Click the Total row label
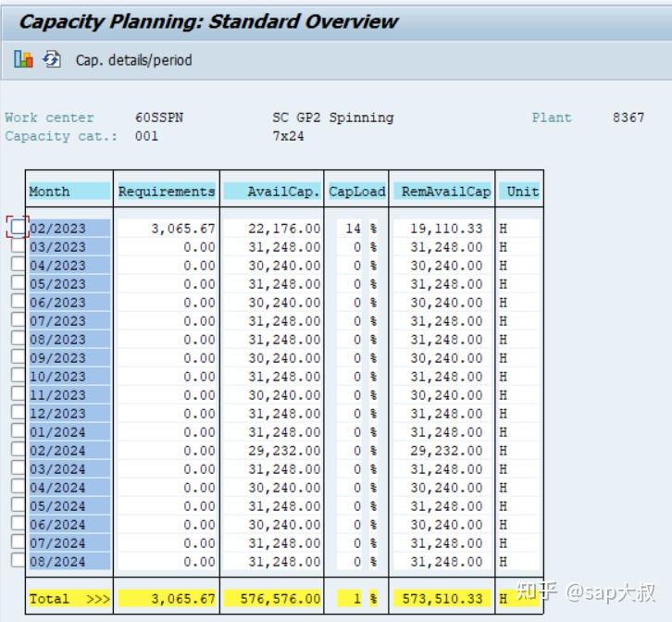The image size is (672, 622). click(69, 599)
